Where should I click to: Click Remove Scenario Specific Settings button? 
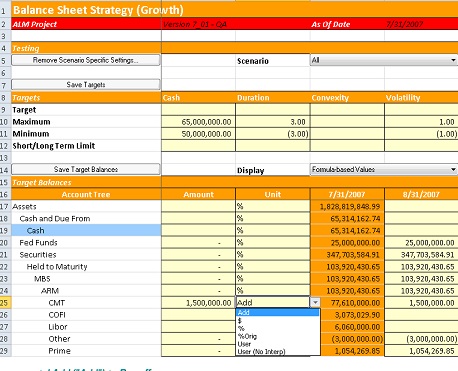pyautogui.click(x=86, y=60)
